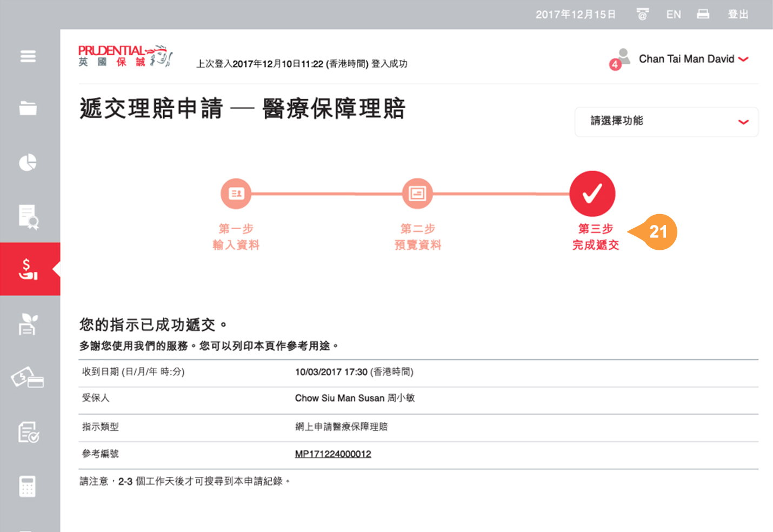Open reference number MP171224000012 link
Viewport: 773px width, 532px height.
(x=333, y=454)
